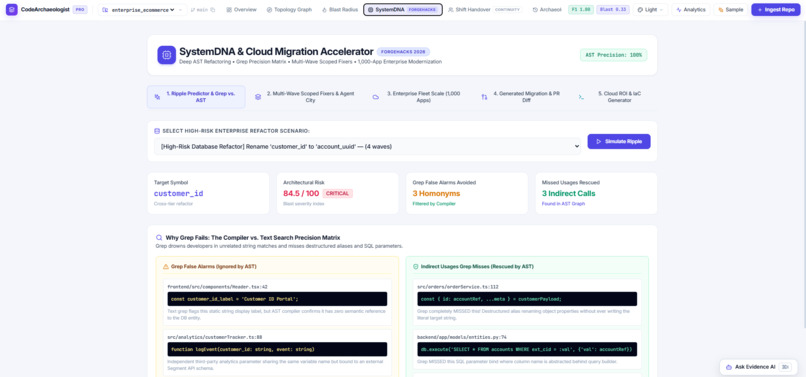
Task: Click the Blast 0.33 badge
Action: tap(613, 10)
